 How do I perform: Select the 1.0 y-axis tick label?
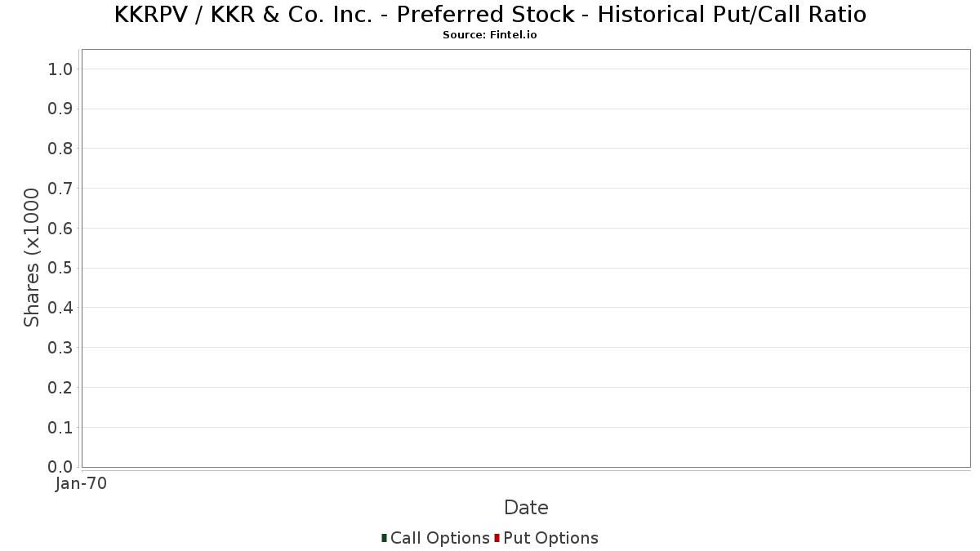[61, 69]
